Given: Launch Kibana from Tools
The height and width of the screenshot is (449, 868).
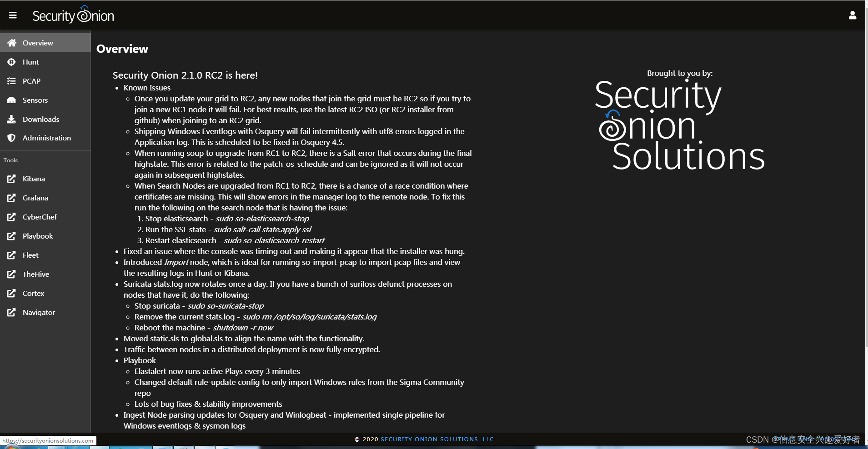Looking at the screenshot, I should click(x=45, y=179).
